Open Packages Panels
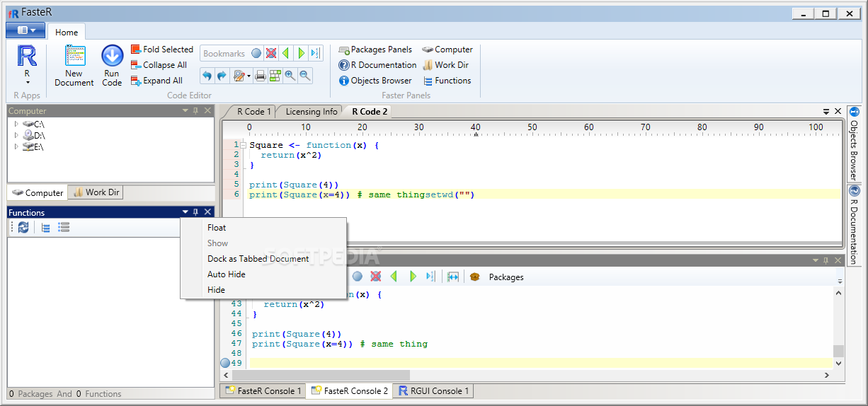The image size is (868, 406). [375, 50]
